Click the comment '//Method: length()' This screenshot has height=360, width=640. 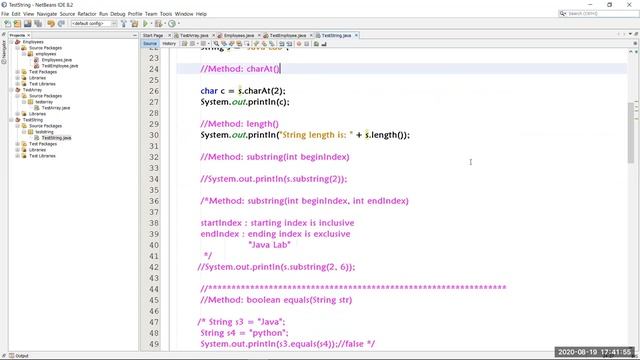point(240,124)
